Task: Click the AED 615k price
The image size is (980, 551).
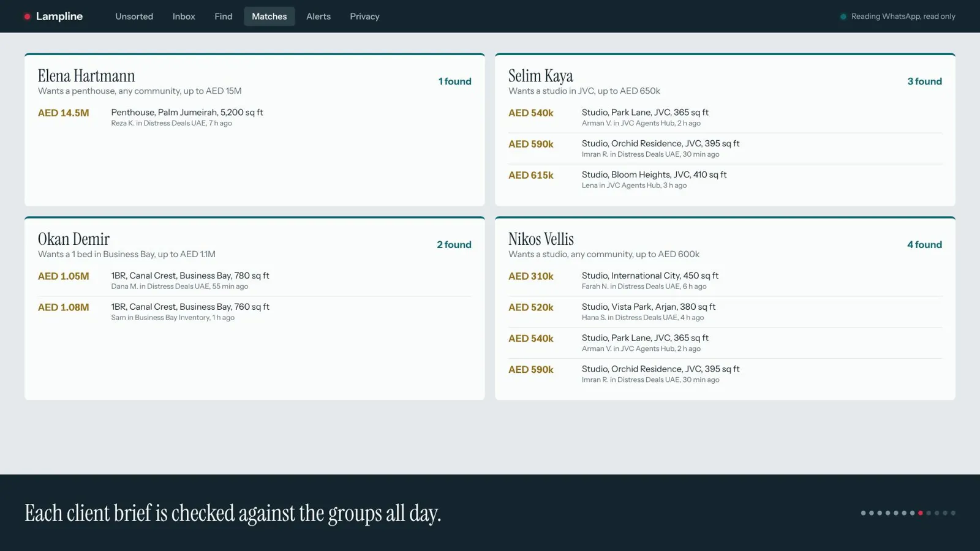Action: click(x=531, y=176)
